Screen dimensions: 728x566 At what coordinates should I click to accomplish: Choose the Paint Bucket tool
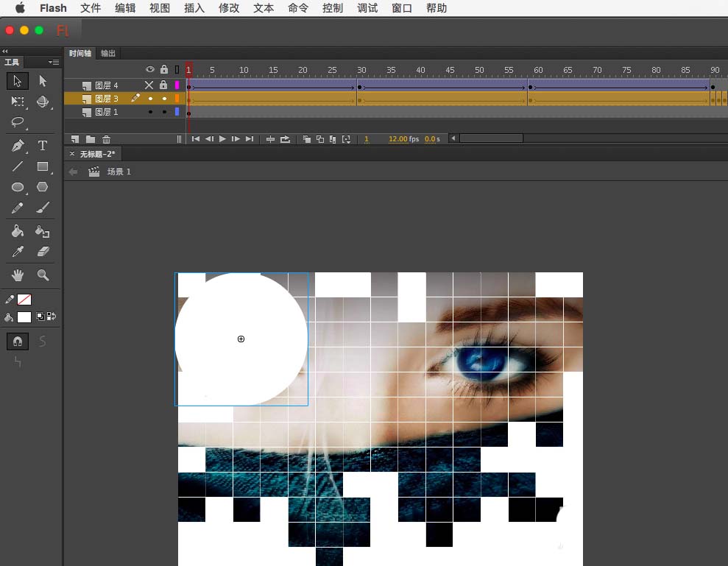pos(18,231)
